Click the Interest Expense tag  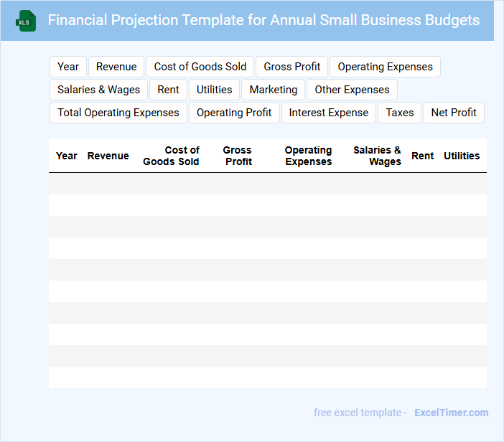click(329, 113)
